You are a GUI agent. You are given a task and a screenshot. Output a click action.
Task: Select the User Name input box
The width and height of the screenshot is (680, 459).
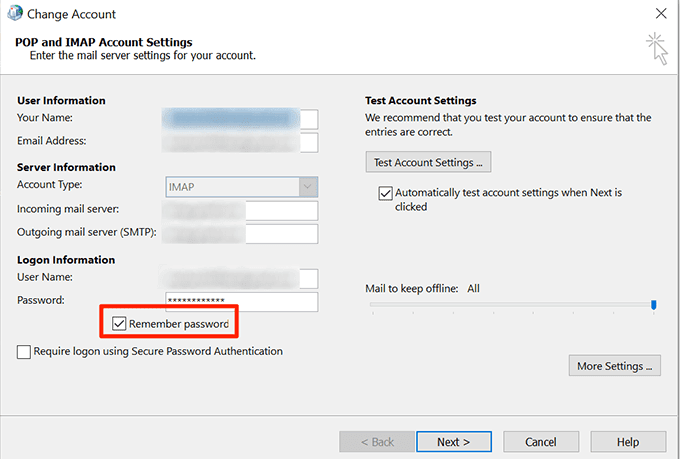[x=241, y=278]
